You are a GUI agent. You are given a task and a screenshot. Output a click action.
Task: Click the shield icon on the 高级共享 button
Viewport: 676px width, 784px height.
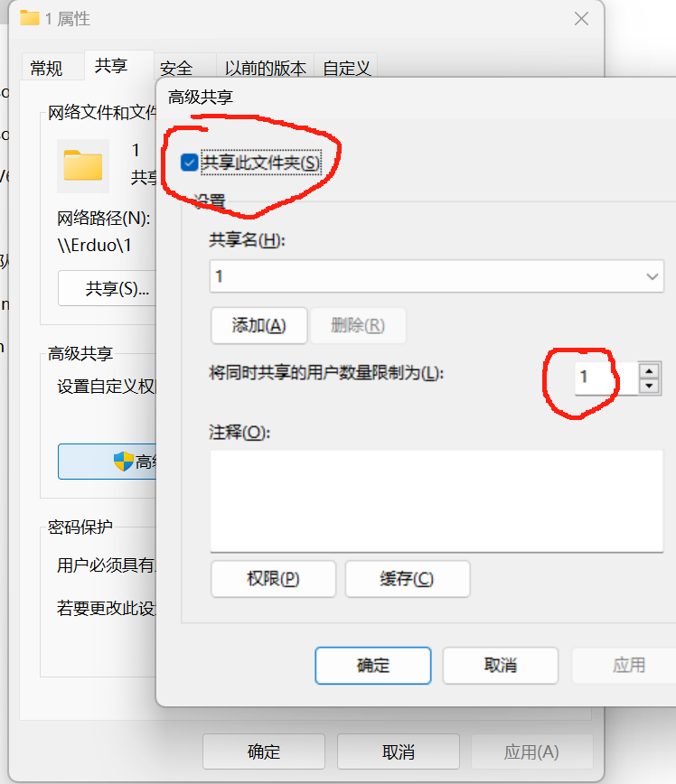(x=123, y=462)
